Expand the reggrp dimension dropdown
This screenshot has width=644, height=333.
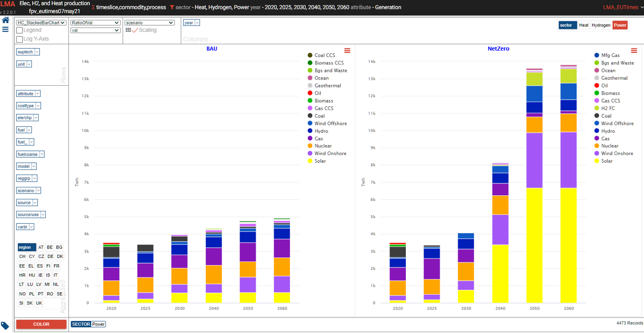[27, 178]
